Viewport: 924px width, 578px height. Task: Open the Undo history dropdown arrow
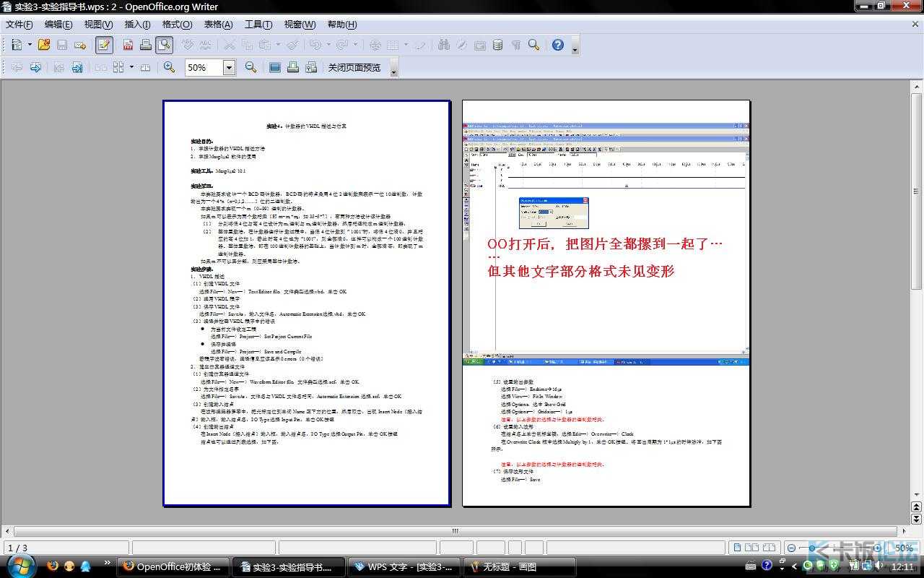(x=328, y=45)
